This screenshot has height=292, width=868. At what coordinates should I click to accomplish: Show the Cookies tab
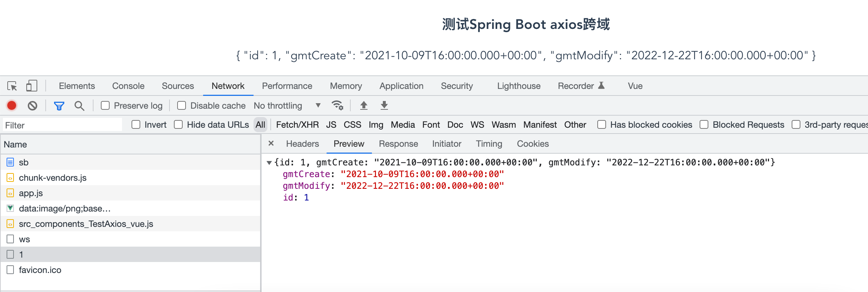tap(533, 144)
